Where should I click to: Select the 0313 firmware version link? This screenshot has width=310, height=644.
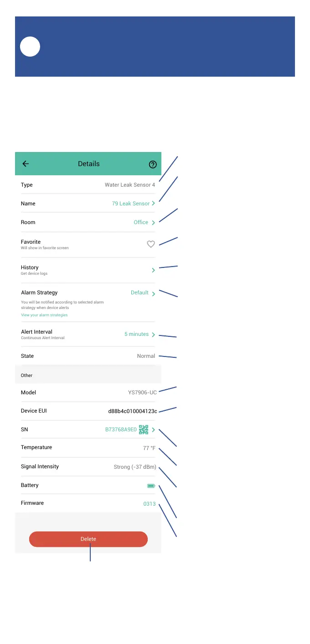(x=150, y=504)
